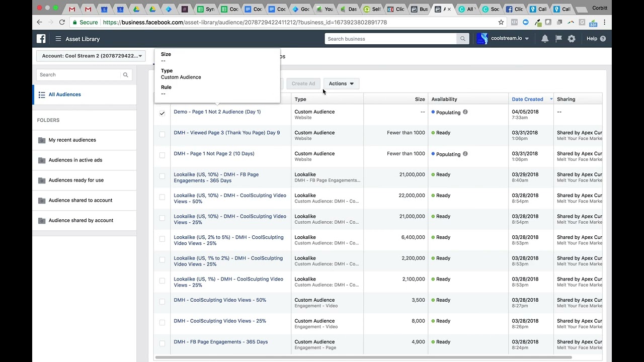Open Demo - Page 1 Not 2 Audience link
This screenshot has height=362, width=644.
click(x=217, y=112)
